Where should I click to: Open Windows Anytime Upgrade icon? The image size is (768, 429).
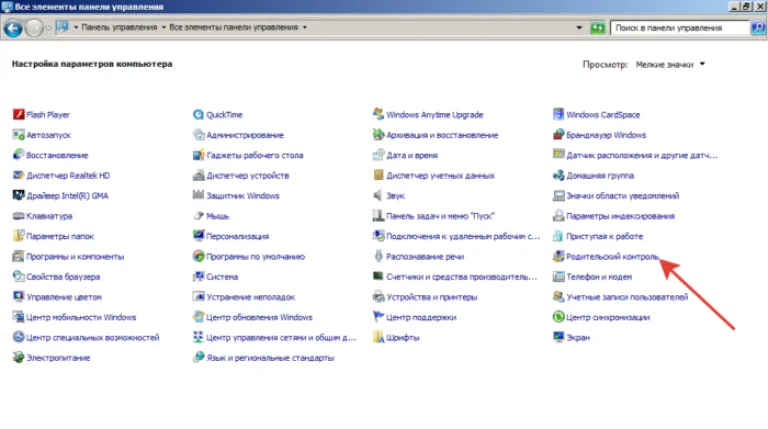pos(378,115)
